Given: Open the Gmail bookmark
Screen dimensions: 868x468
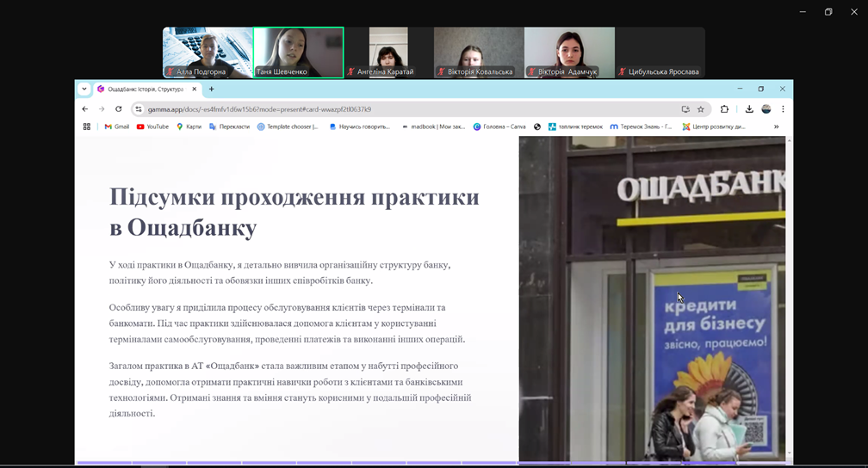Looking at the screenshot, I should click(117, 126).
